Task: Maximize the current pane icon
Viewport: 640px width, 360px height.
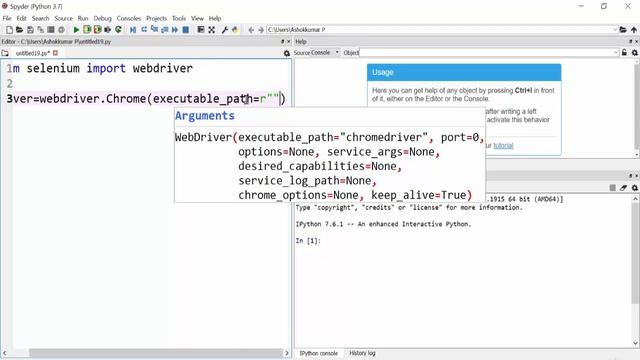Action: pos(200,30)
